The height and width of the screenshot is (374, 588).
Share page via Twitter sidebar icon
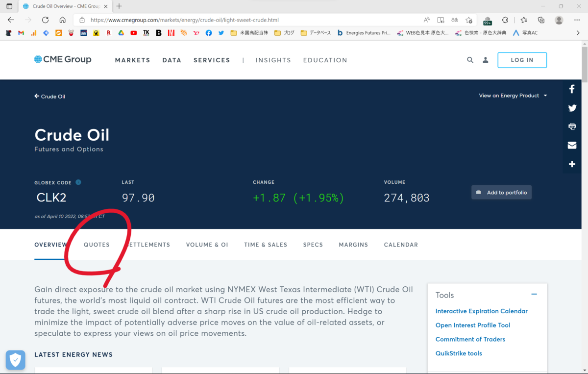pos(572,108)
